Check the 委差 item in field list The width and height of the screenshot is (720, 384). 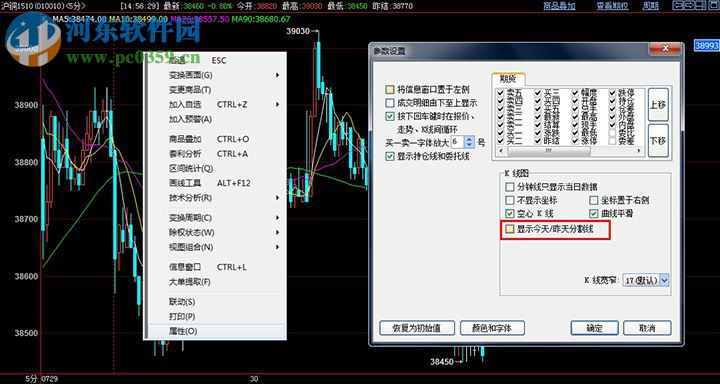pyautogui.click(x=613, y=142)
